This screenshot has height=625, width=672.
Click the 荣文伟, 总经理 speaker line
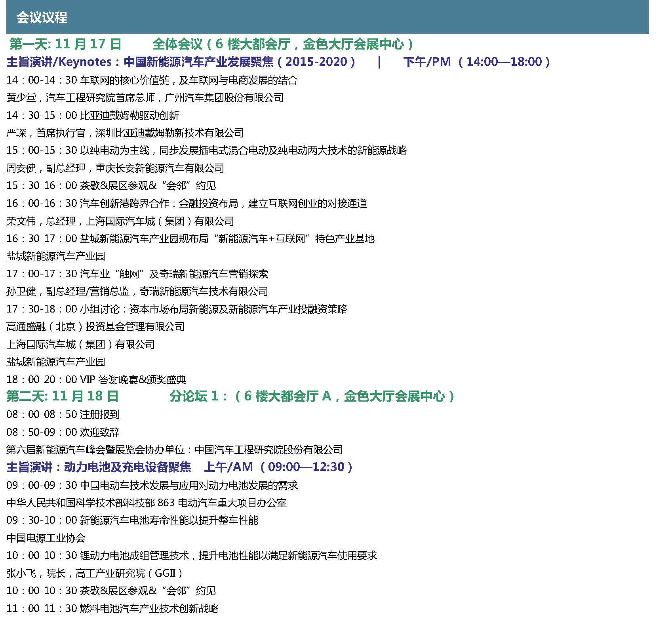120,221
